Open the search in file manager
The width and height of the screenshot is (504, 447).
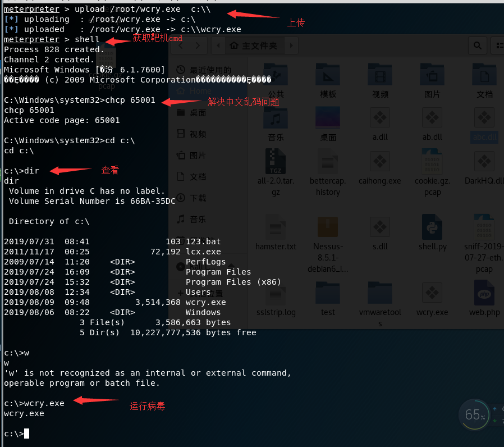tap(478, 45)
